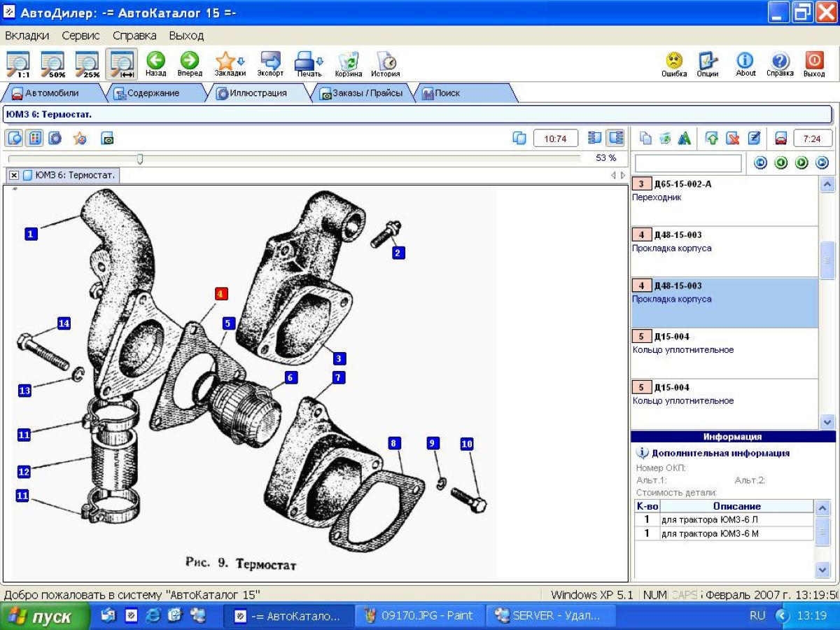Click the Экспорт export icon

coord(270,64)
